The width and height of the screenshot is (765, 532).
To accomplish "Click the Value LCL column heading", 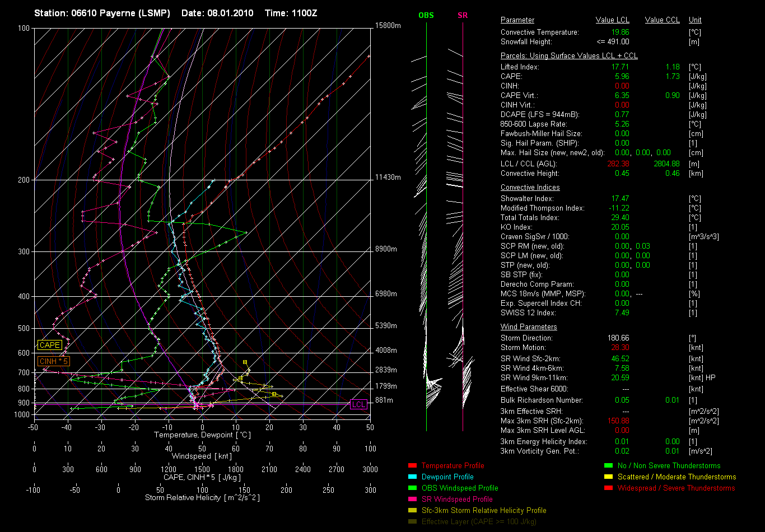I will click(x=612, y=20).
